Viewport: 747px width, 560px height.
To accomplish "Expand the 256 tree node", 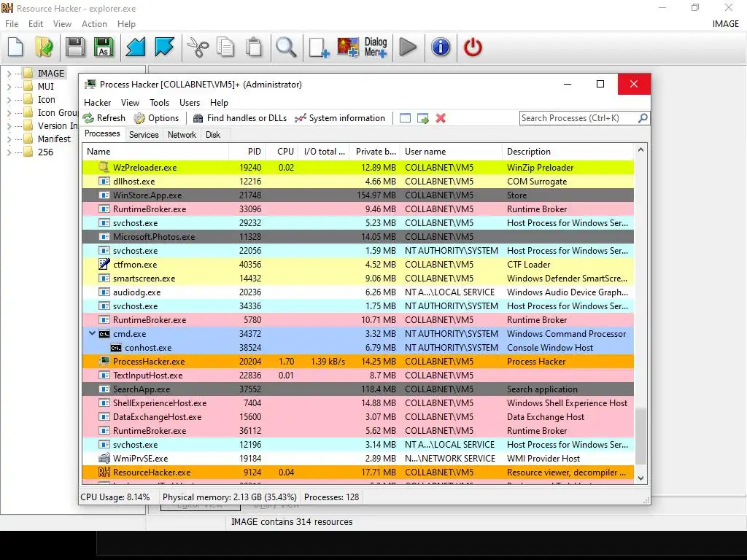I will [9, 152].
